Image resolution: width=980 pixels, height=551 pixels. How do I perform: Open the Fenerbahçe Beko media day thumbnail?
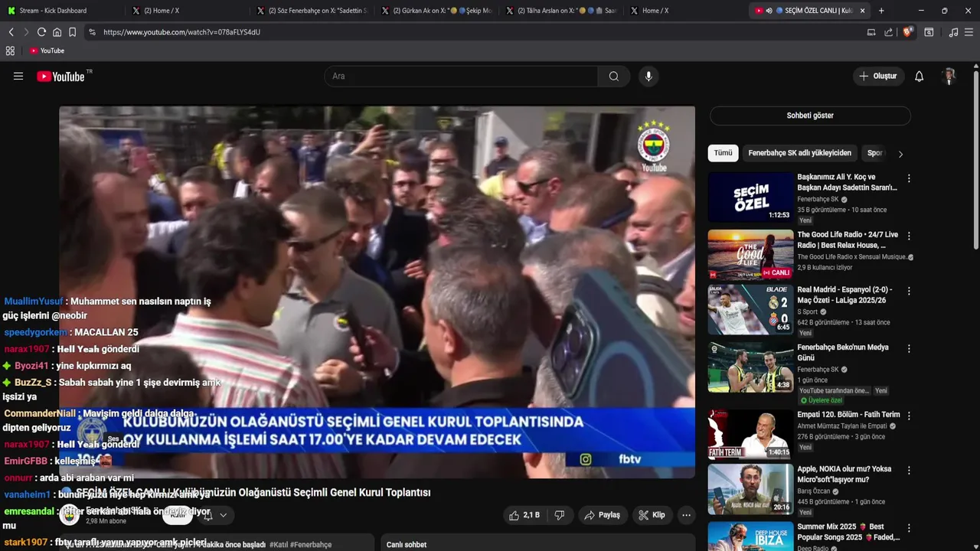(750, 367)
